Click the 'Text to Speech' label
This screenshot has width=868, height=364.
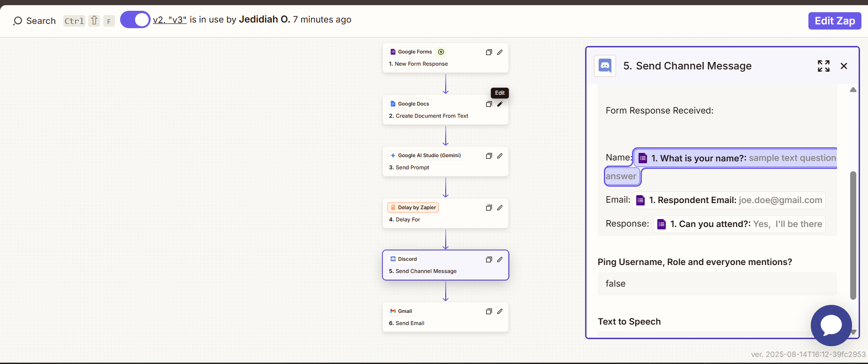(x=629, y=322)
